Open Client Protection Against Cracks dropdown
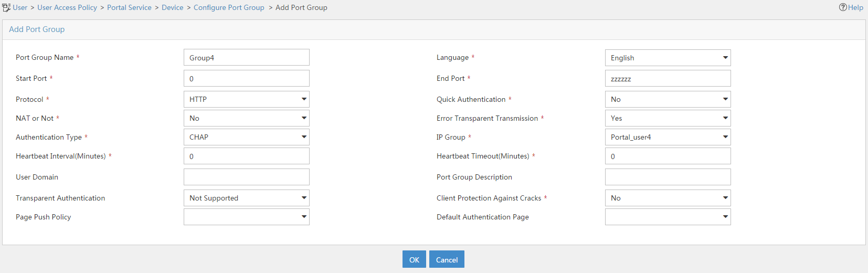Viewport: 868px width, 273px height. (668, 198)
